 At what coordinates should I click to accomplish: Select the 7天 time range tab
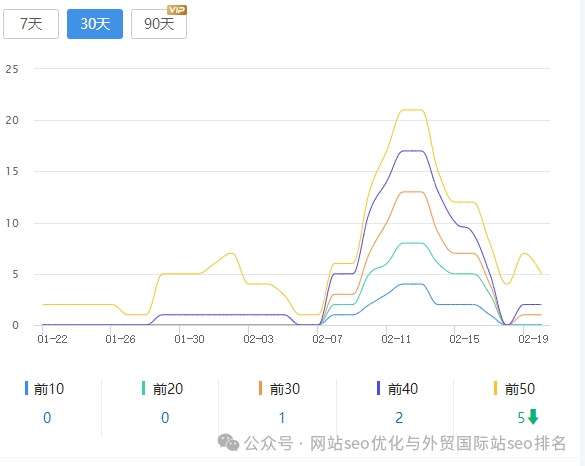(31, 24)
